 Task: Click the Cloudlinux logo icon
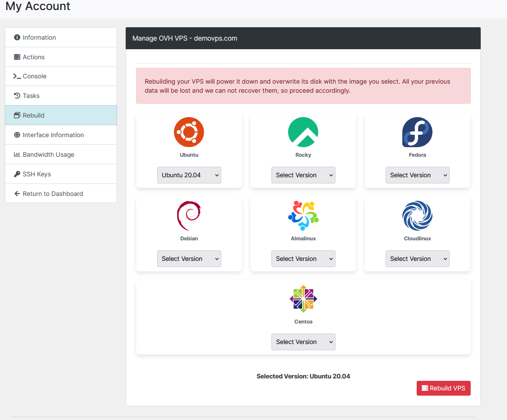click(417, 215)
